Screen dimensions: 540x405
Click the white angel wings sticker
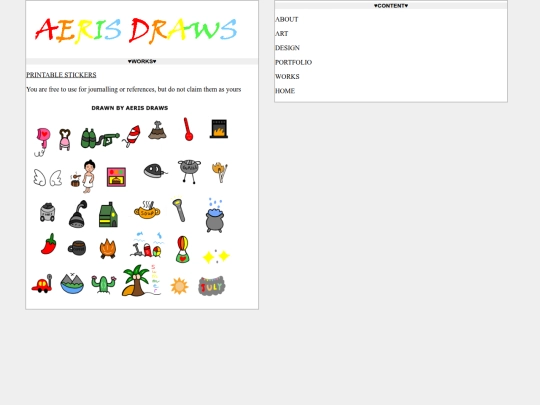48,178
